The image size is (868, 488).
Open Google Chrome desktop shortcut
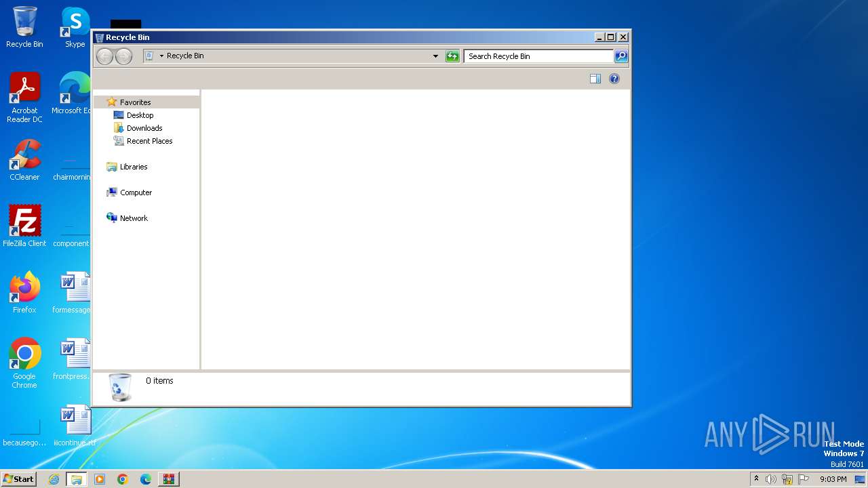pyautogui.click(x=24, y=363)
